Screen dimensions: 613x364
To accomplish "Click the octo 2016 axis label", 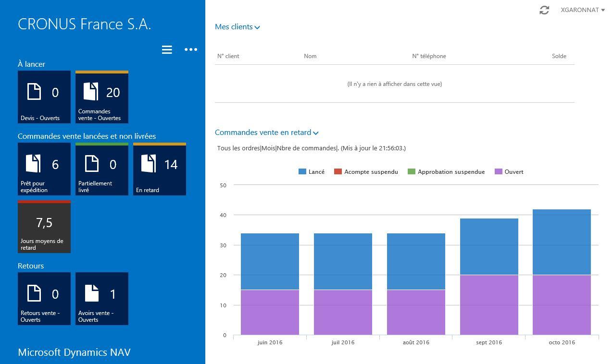I will [x=562, y=342].
